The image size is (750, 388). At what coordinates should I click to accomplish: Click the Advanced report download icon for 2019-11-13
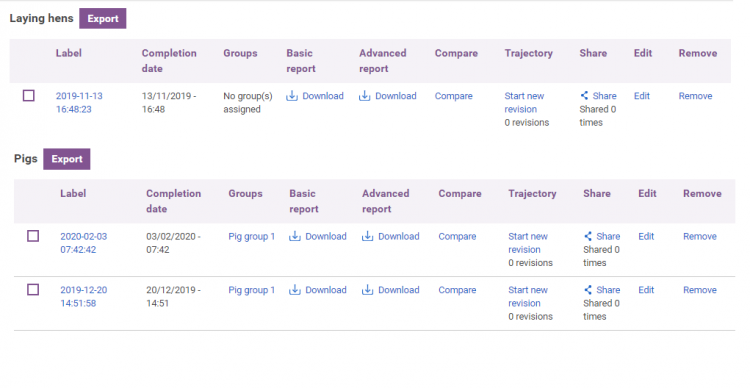[364, 96]
